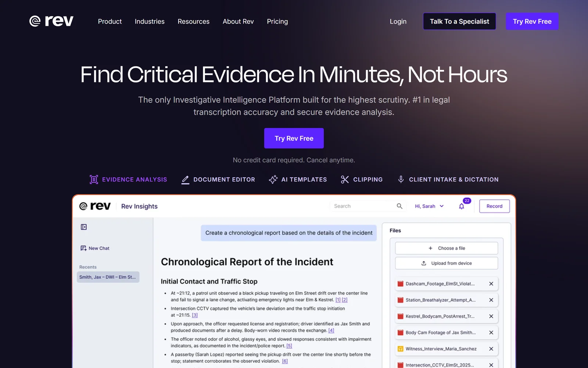Select the AI Templates tab
Screen dimensions: 588x368
pos(298,180)
